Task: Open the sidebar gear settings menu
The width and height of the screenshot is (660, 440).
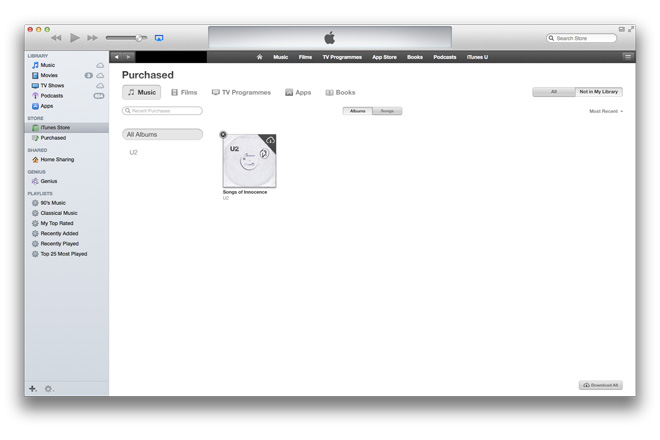Action: tap(48, 389)
